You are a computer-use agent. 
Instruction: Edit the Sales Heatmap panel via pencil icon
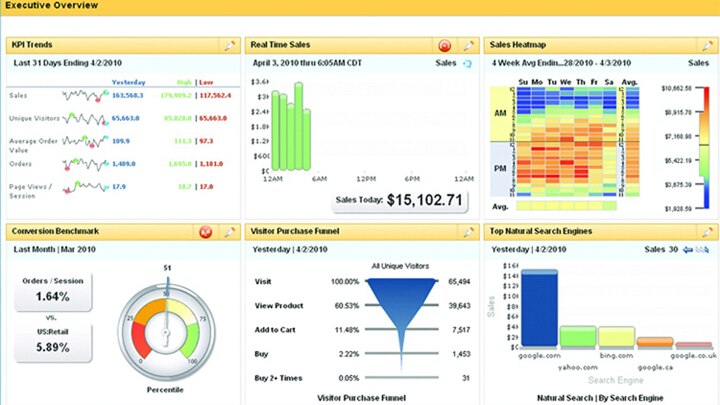click(708, 45)
